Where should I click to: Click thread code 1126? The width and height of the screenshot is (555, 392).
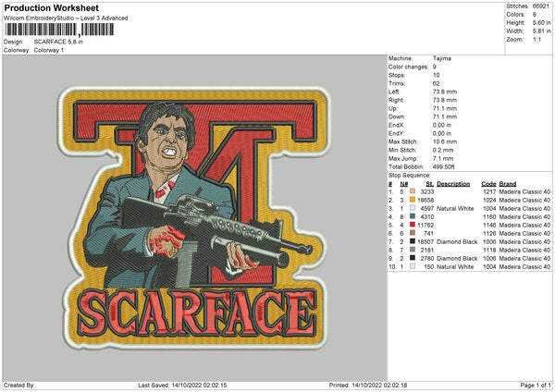489,234
